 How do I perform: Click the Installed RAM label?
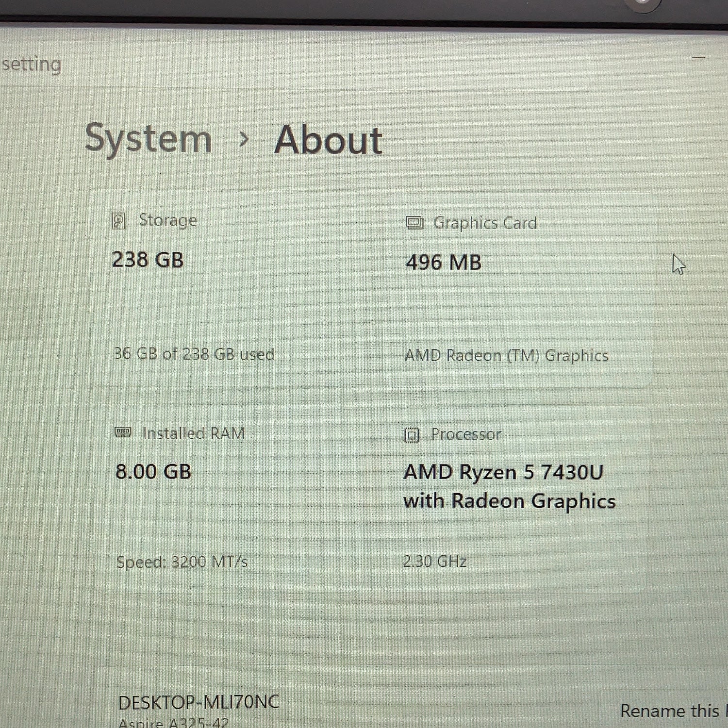point(193,433)
